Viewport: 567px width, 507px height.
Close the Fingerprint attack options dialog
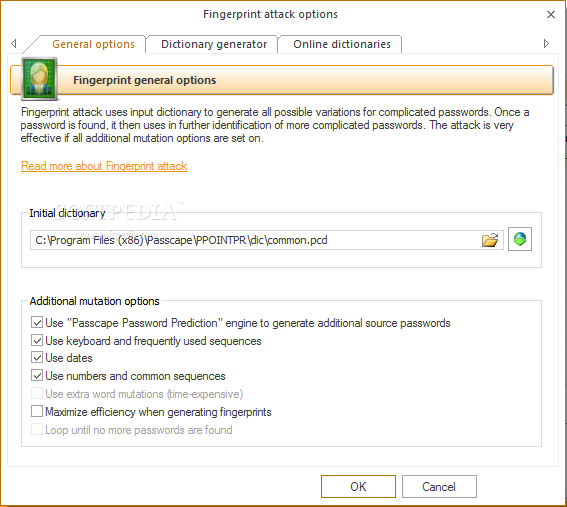pyautogui.click(x=550, y=14)
